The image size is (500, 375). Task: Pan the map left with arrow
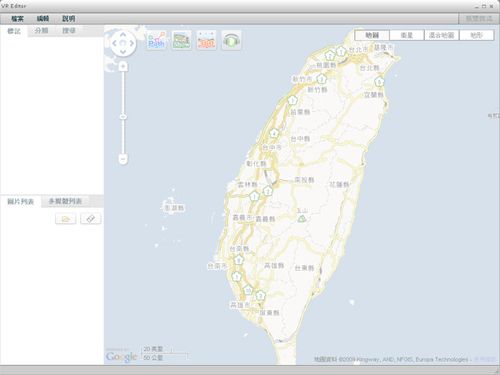[x=115, y=43]
